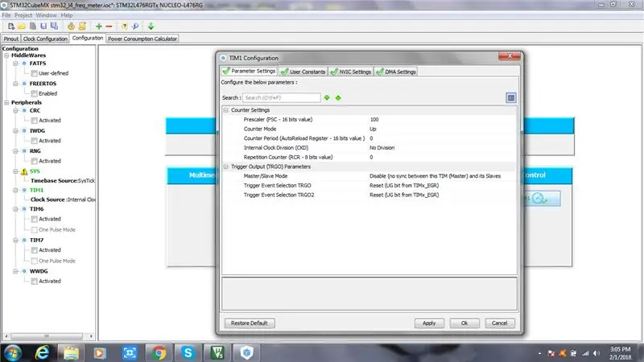Image resolution: width=644 pixels, height=362 pixels.
Task: Open Google Chrome from the taskbar
Action: pos(159,352)
